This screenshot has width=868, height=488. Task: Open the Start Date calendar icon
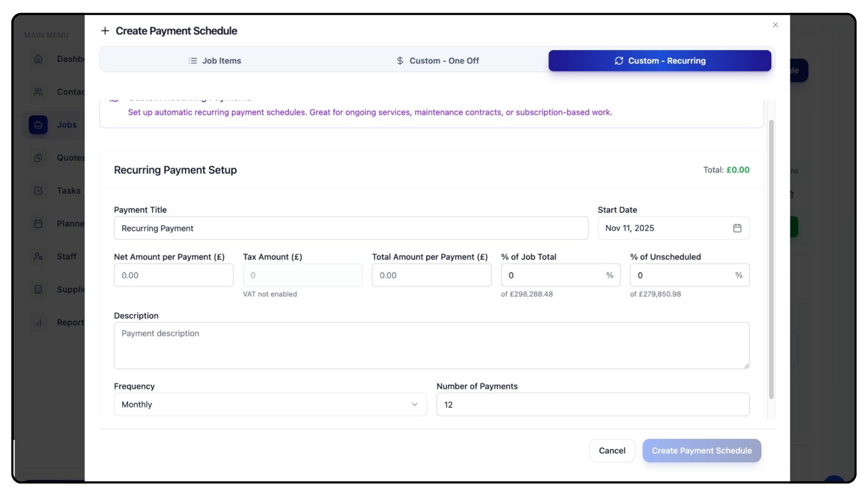click(x=737, y=228)
